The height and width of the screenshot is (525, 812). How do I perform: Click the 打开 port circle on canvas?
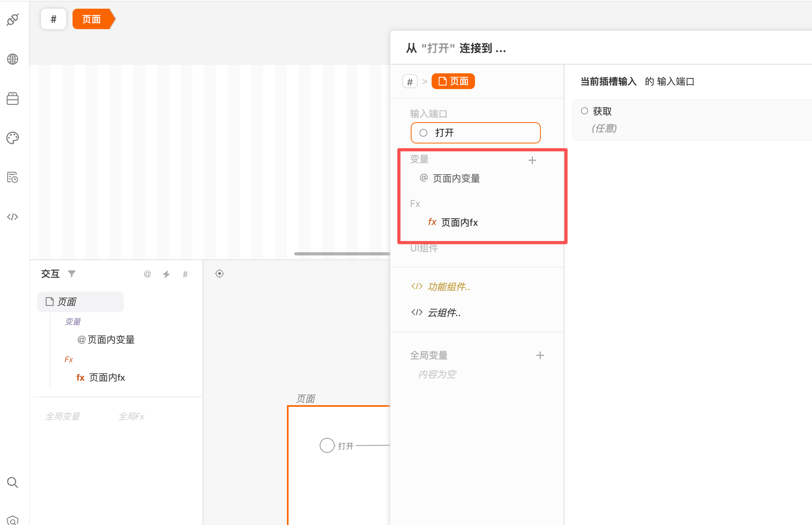click(327, 445)
